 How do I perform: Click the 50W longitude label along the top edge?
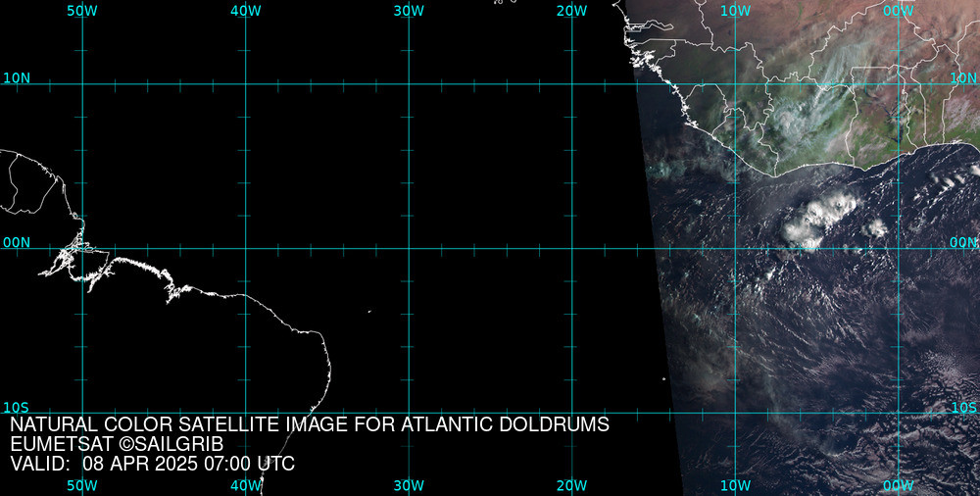(82, 11)
